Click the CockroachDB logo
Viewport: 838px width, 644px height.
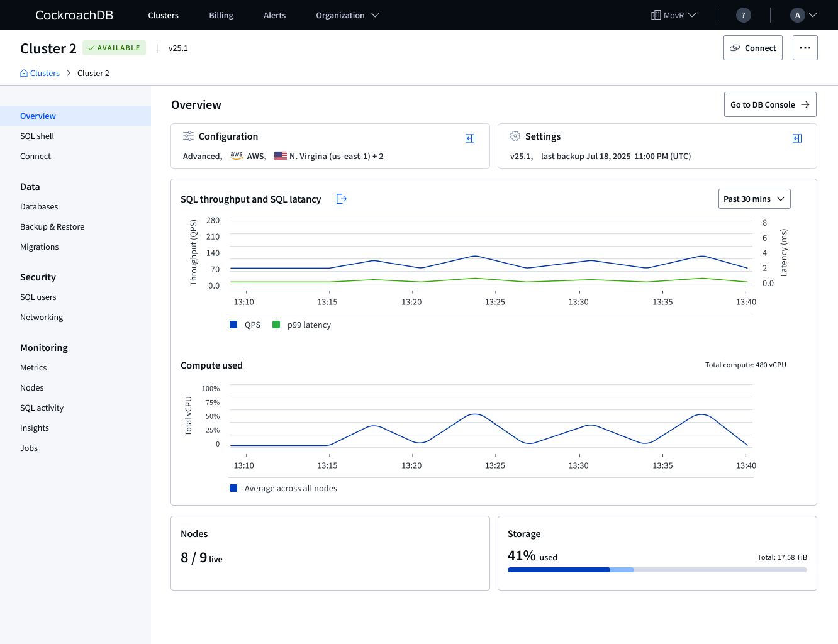tap(74, 15)
